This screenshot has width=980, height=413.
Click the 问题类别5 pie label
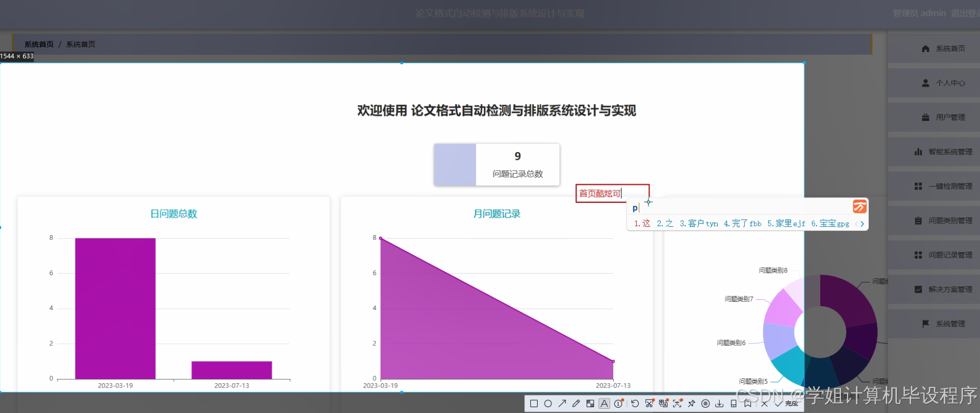coord(753,381)
